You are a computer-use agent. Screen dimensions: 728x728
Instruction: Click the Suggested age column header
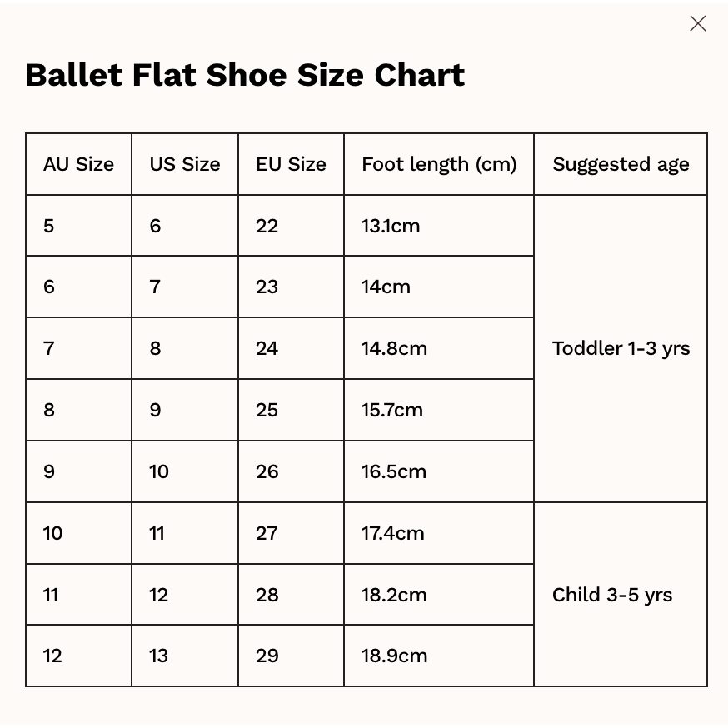[x=621, y=164]
